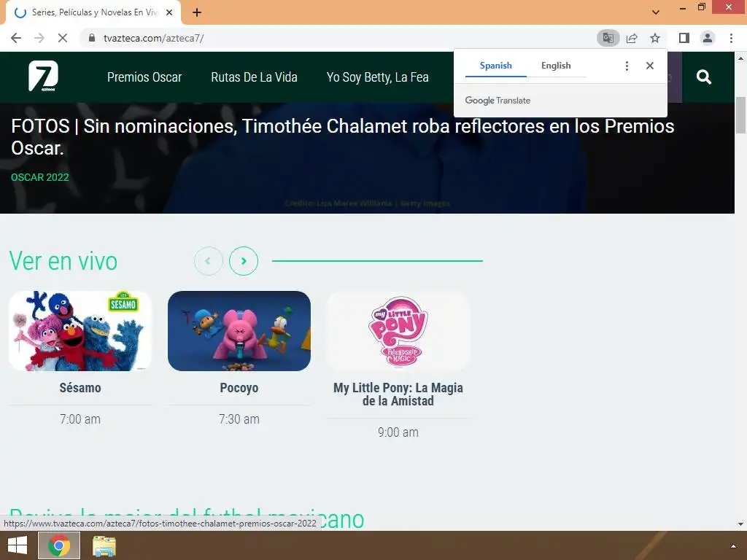View site info via the padlock icon

pyautogui.click(x=92, y=38)
